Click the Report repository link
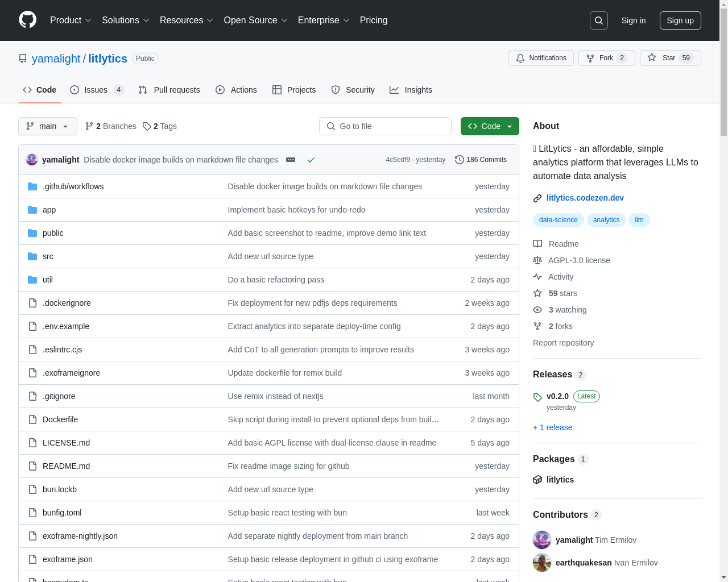Viewport: 728px width, 582px height. [563, 343]
